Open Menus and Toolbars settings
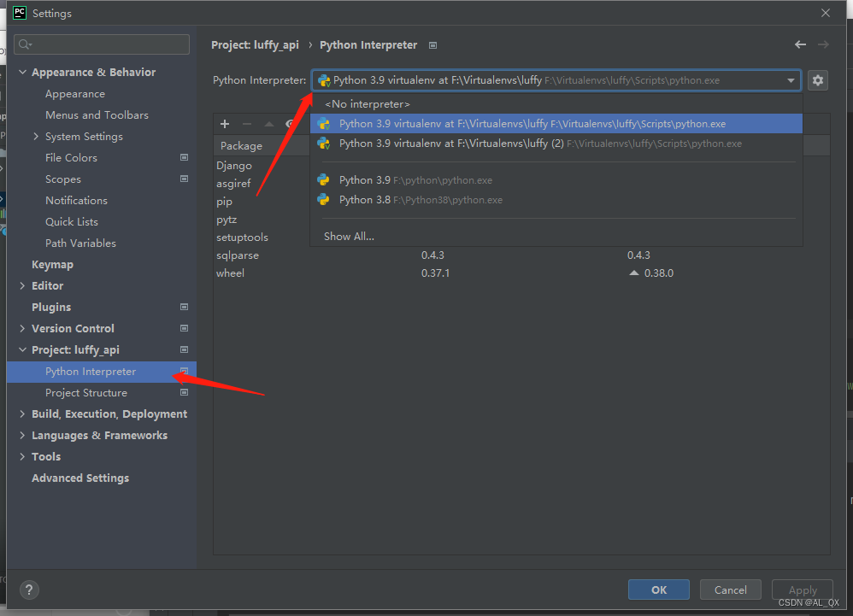 coord(97,114)
